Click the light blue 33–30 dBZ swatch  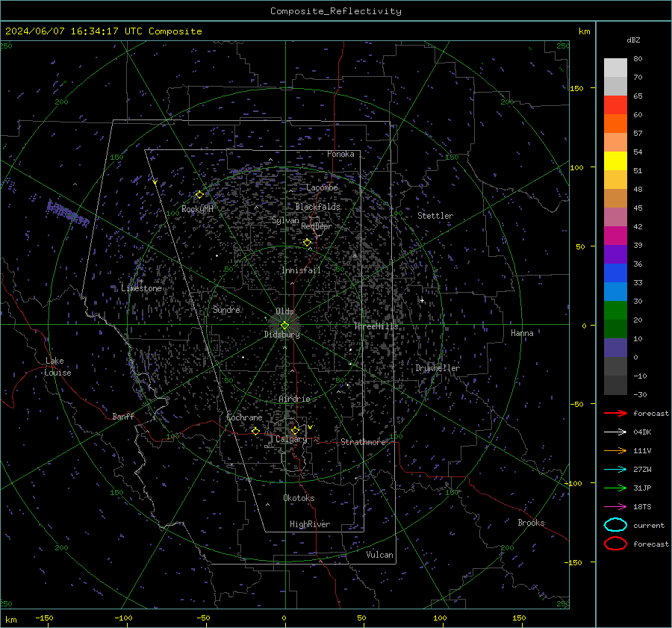click(615, 292)
